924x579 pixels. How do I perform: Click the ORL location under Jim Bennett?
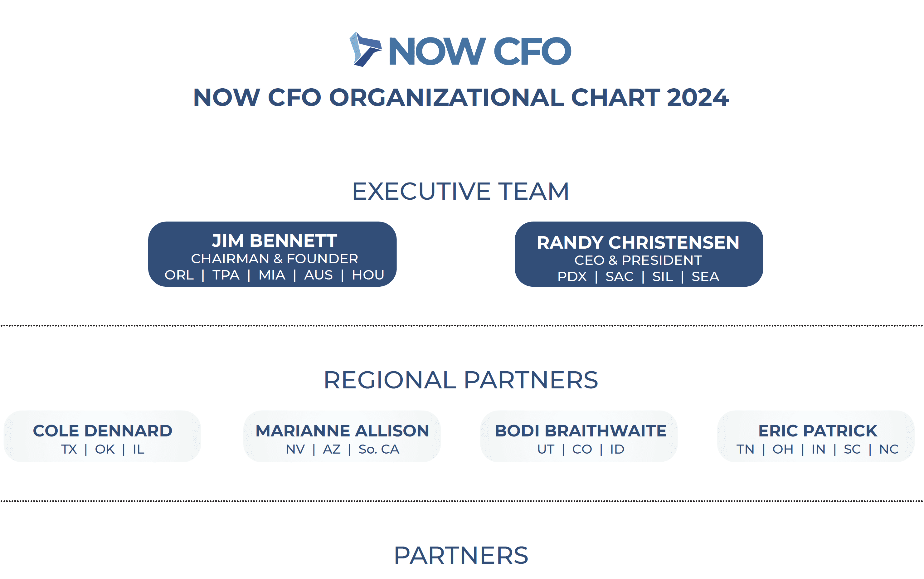[x=179, y=275]
